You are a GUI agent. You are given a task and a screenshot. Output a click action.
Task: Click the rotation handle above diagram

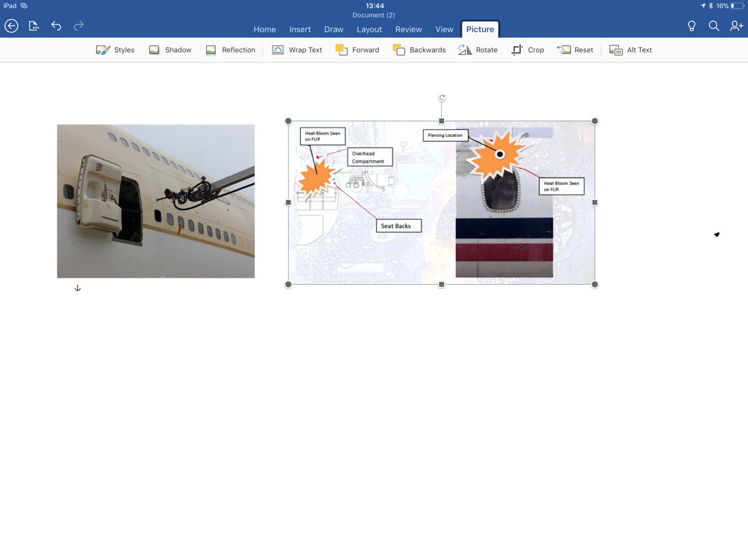point(442,98)
